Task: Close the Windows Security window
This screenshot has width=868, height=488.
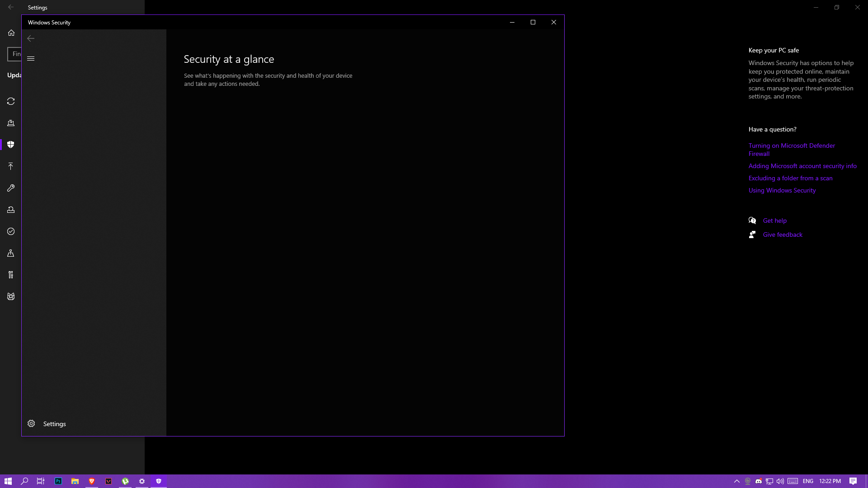Action: (x=554, y=22)
